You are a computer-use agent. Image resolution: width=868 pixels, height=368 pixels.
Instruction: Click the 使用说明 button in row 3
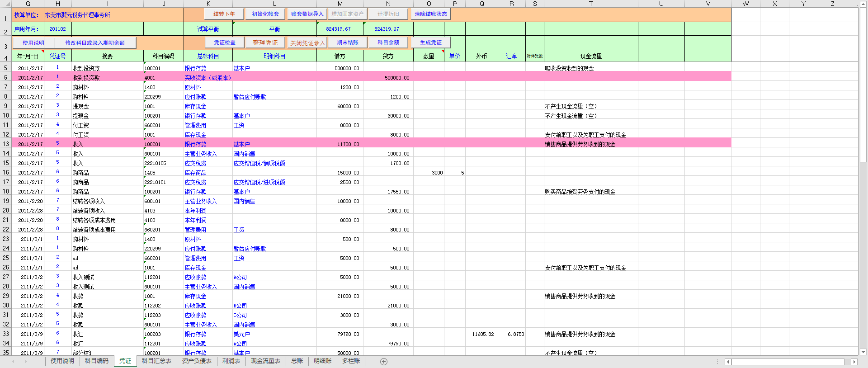pyautogui.click(x=33, y=43)
